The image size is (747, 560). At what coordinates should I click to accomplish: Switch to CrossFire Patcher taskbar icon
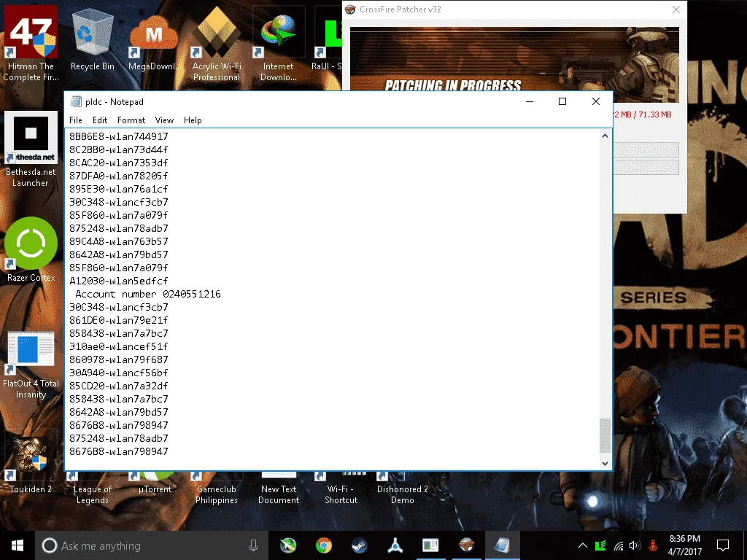pos(466,545)
